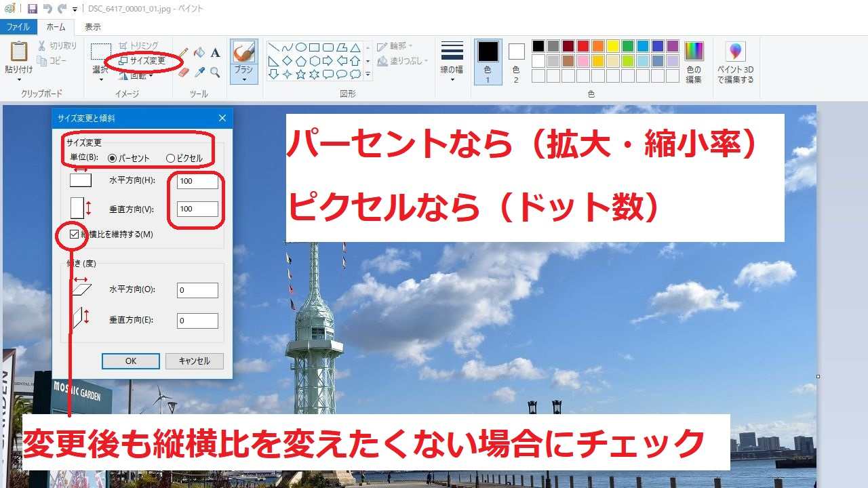Open the 回転 rotate dropdown
Viewport: 868px width, 488px height.
[x=136, y=75]
